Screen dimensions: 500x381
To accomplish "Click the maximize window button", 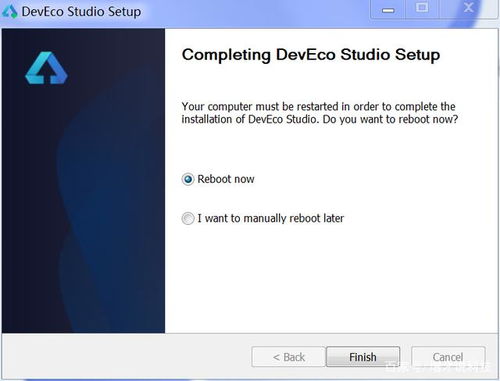I will pos(422,8).
